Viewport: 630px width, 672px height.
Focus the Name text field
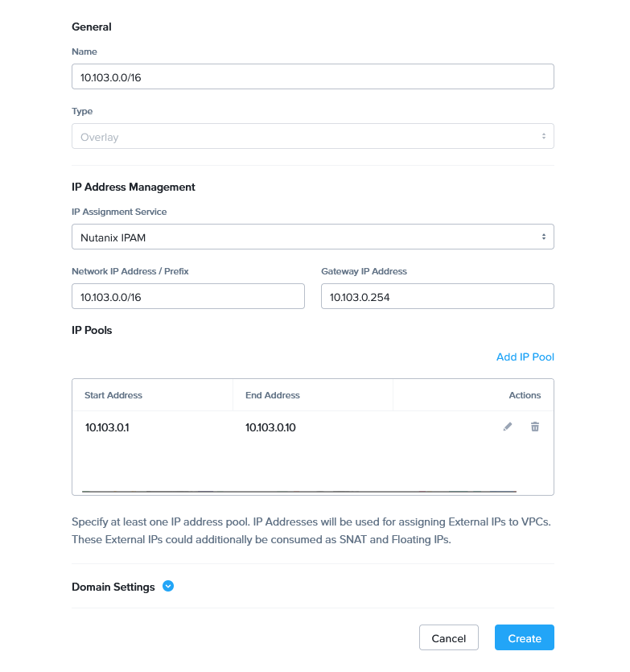tap(312, 76)
